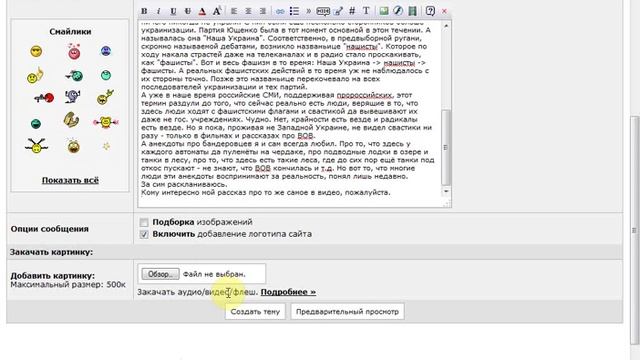This screenshot has height=360, width=640.
Task: Open editor help with the question mark icon
Action: click(x=430, y=11)
